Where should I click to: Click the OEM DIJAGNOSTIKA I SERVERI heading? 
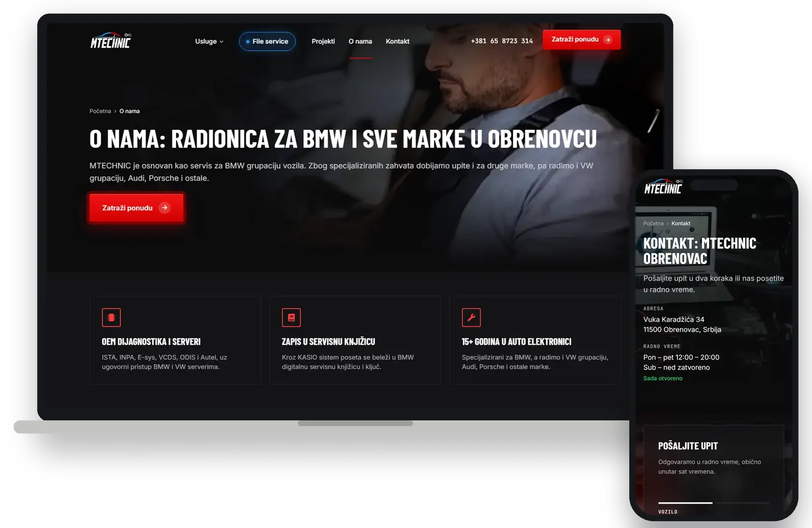[x=151, y=342]
